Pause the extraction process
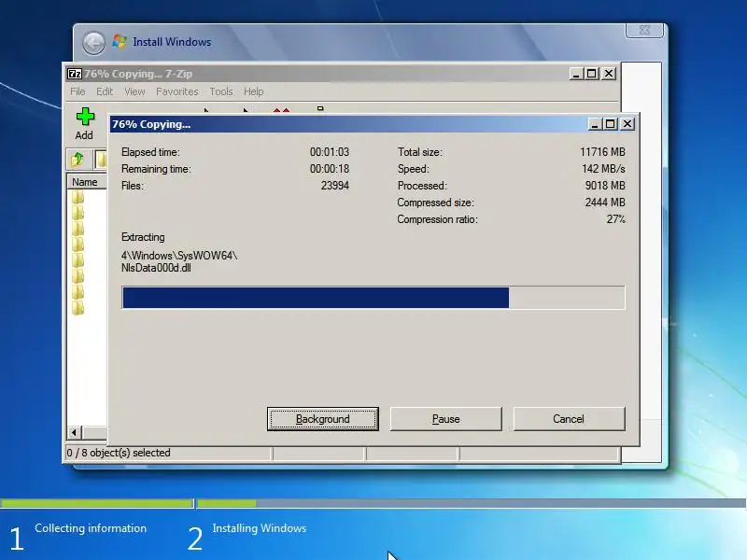747x560 pixels. tap(446, 419)
